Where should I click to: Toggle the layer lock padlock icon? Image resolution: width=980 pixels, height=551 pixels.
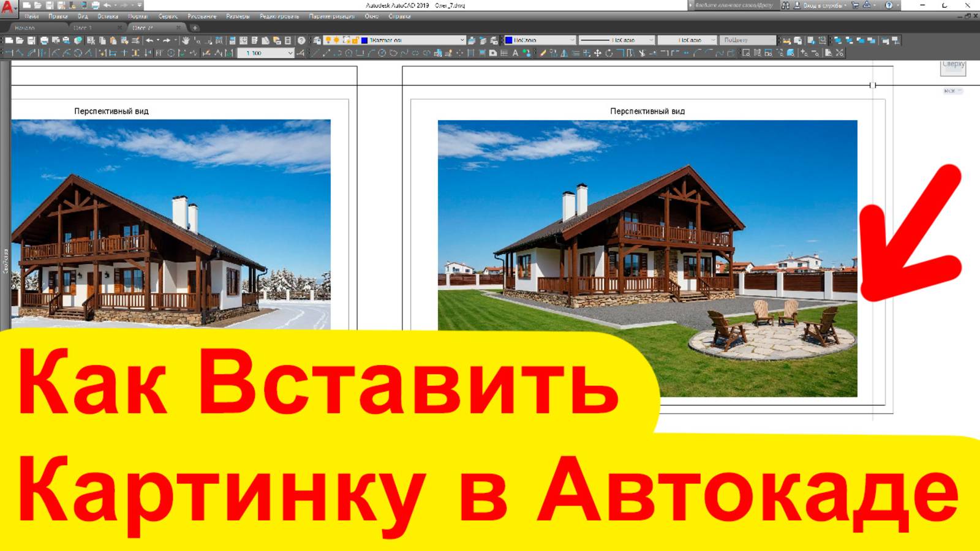pos(356,40)
